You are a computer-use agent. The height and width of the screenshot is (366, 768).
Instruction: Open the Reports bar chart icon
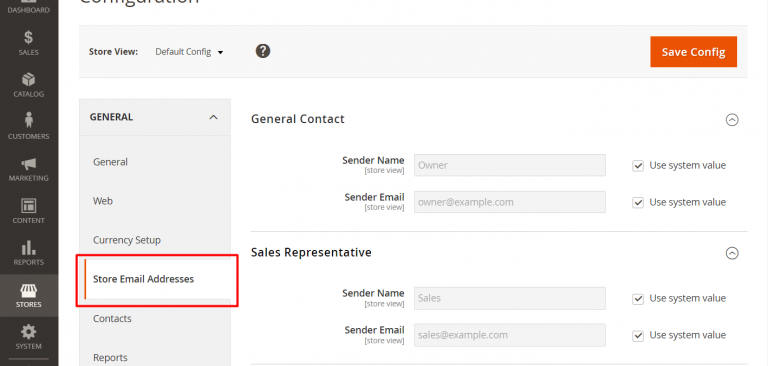[28, 247]
